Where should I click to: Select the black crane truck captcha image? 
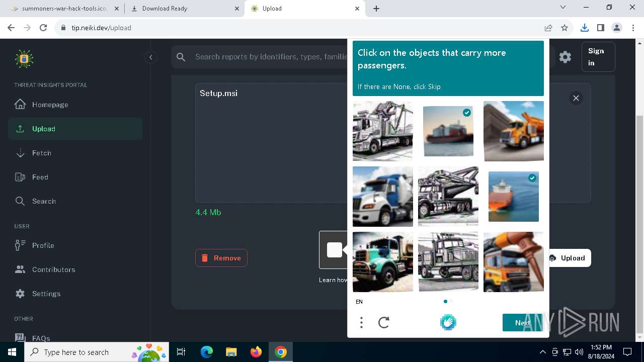pyautogui.click(x=448, y=197)
